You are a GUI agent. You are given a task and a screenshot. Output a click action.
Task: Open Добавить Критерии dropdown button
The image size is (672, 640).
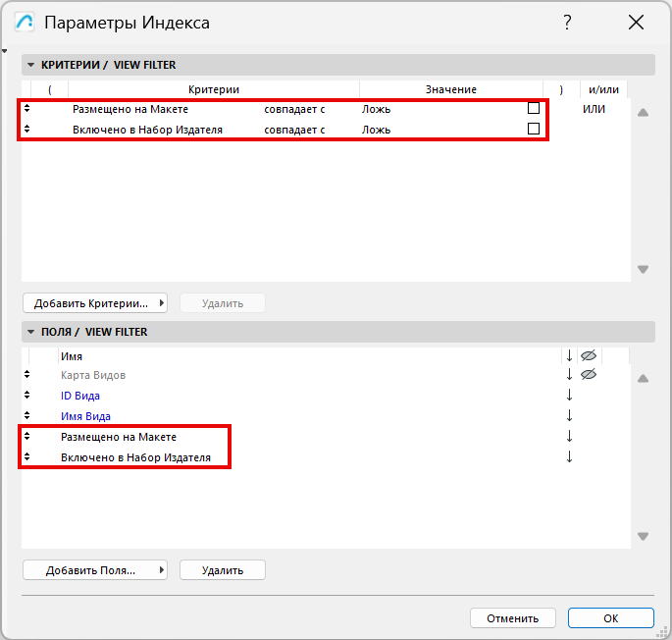95,303
